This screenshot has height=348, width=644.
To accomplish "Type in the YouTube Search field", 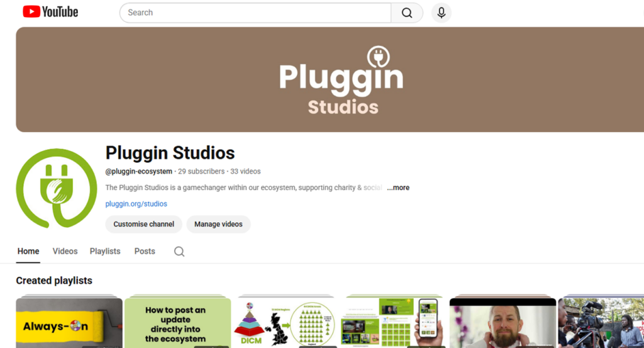I will (x=255, y=13).
